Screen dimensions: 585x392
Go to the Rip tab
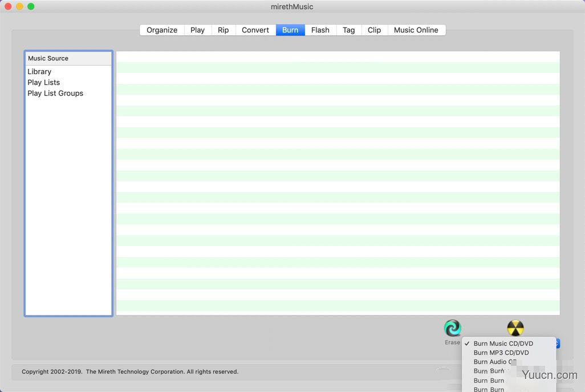[x=223, y=30]
